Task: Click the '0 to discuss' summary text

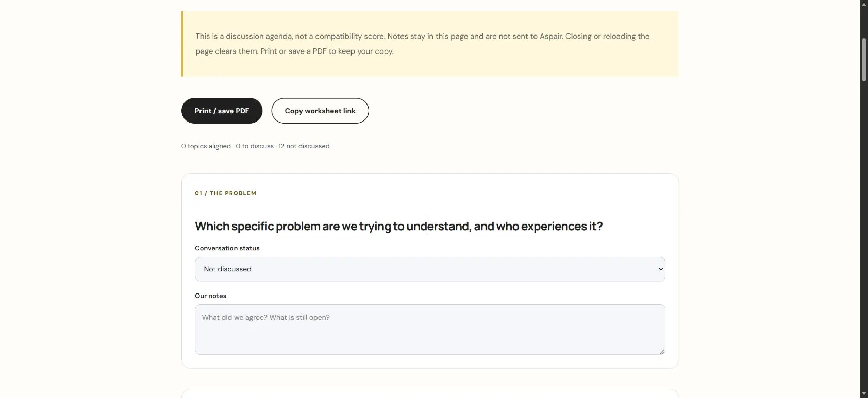Action: pyautogui.click(x=255, y=146)
